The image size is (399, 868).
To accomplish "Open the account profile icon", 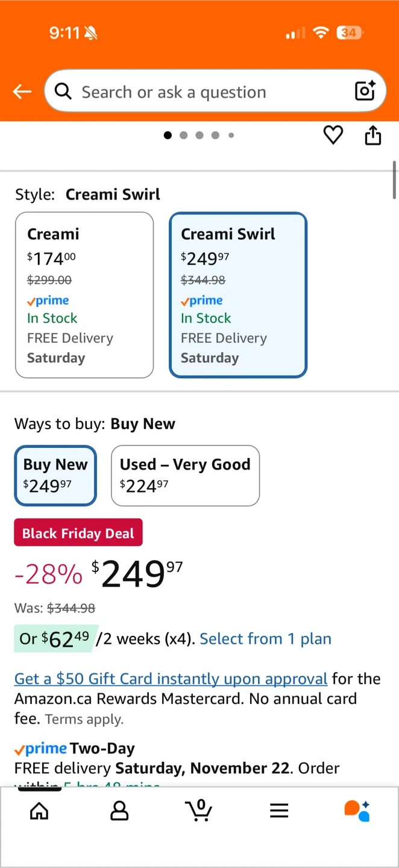I will coord(119,811).
